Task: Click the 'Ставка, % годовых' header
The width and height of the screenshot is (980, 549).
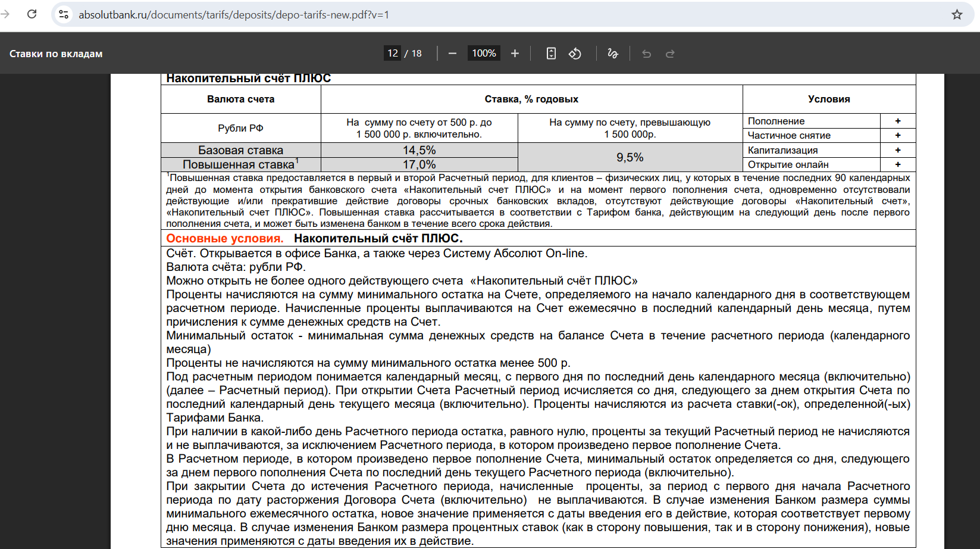Action: pos(531,99)
